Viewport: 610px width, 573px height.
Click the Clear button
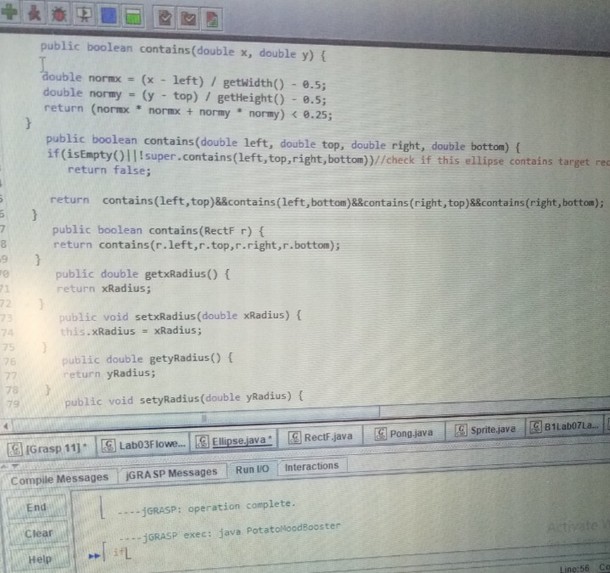click(x=38, y=533)
